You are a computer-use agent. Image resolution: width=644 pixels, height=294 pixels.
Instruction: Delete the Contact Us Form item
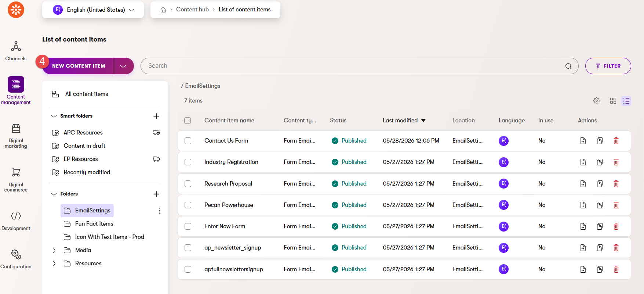pos(616,141)
